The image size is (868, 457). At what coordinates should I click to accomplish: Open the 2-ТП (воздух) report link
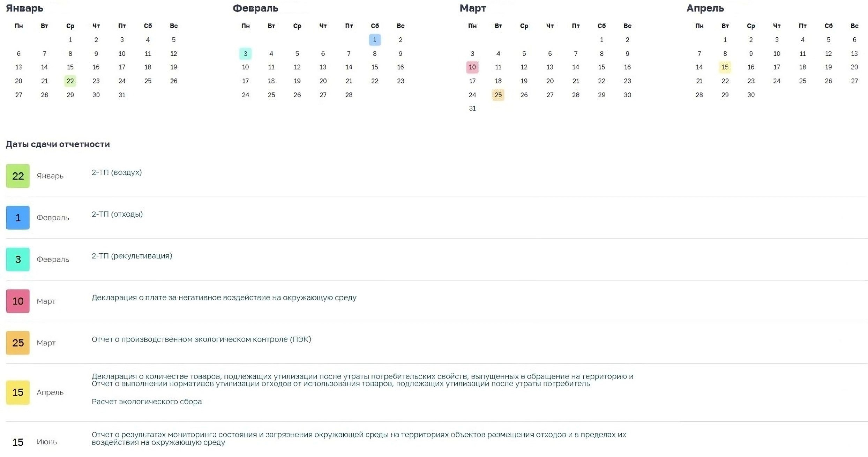pyautogui.click(x=117, y=172)
